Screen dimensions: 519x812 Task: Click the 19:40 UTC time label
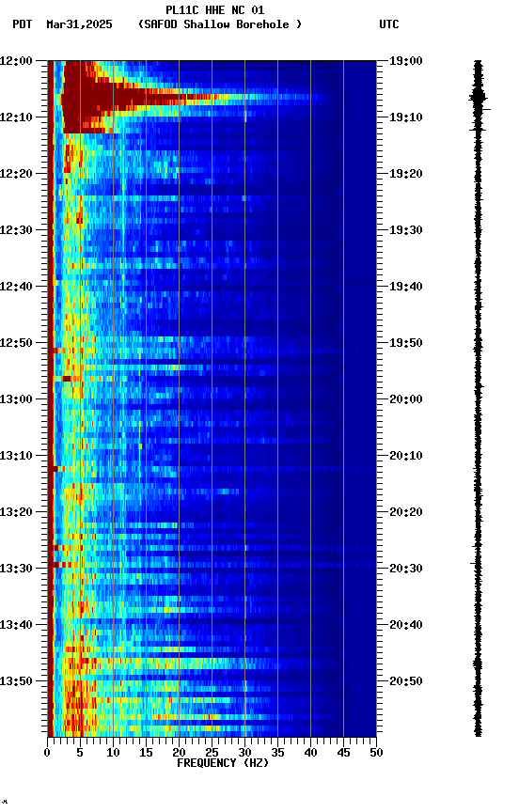tap(406, 287)
